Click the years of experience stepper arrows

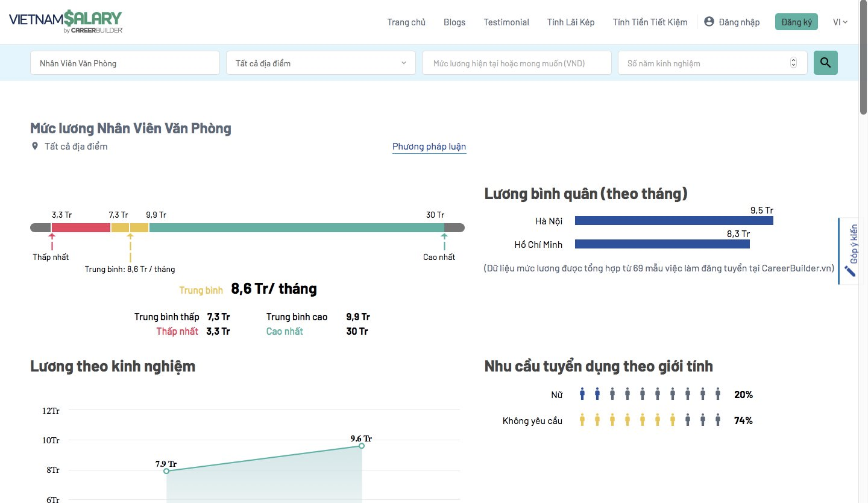point(793,63)
